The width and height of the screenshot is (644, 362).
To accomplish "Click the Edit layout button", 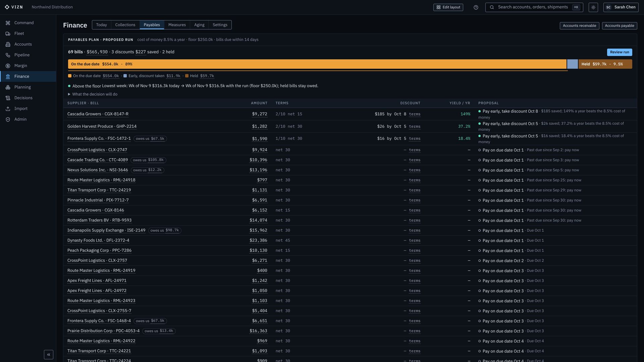I will click(x=448, y=7).
